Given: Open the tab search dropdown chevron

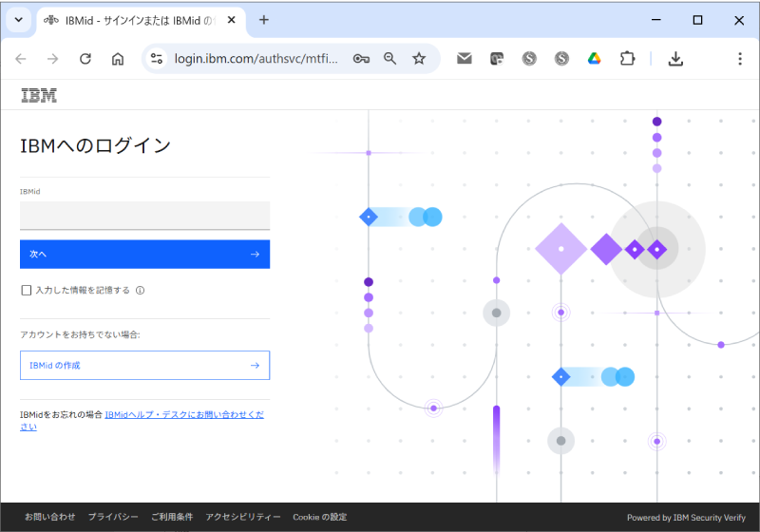Looking at the screenshot, I should [x=18, y=20].
